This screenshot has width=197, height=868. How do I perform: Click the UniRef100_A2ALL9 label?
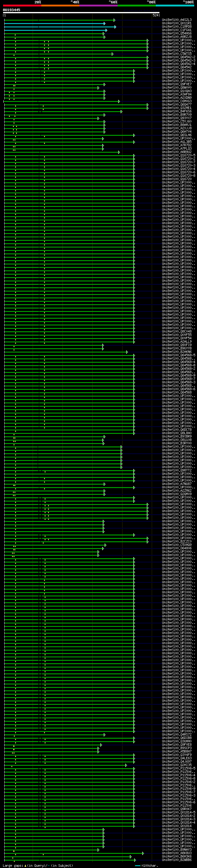pyautogui.click(x=177, y=342)
